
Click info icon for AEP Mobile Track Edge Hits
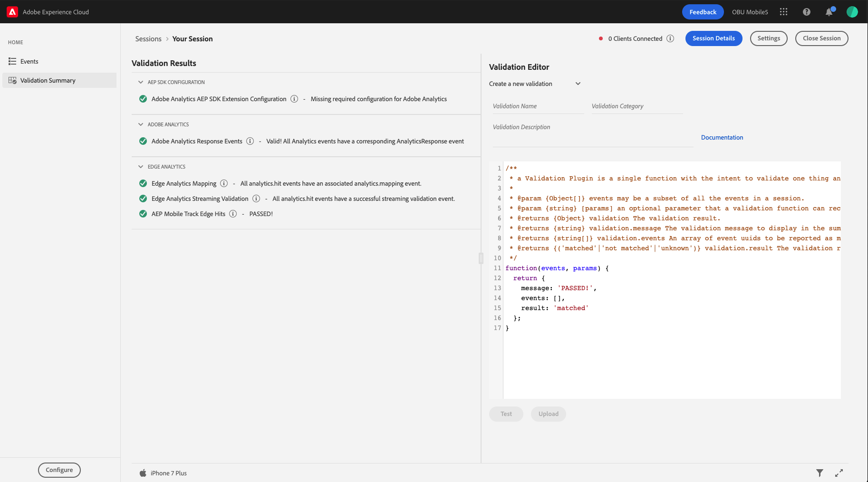233,214
